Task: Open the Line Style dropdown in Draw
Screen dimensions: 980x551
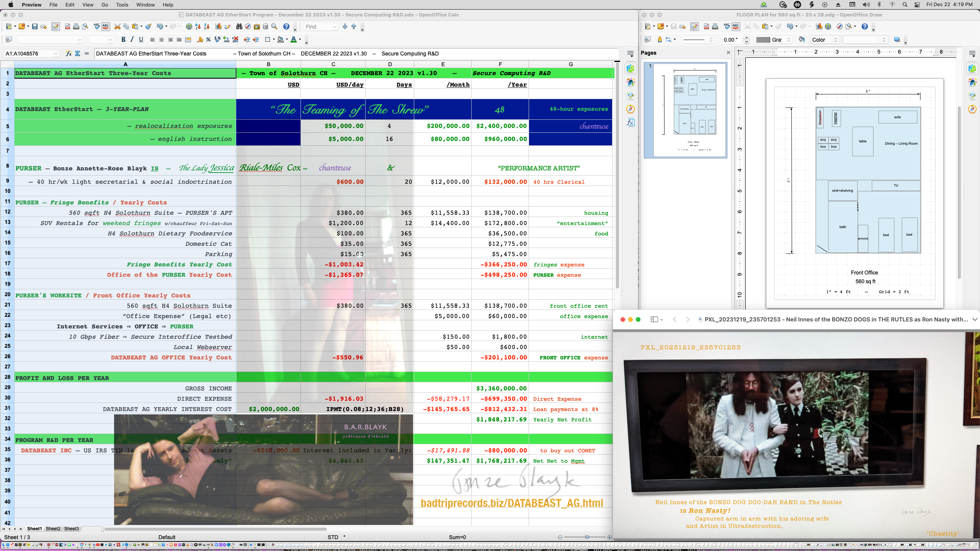Action: click(698, 39)
